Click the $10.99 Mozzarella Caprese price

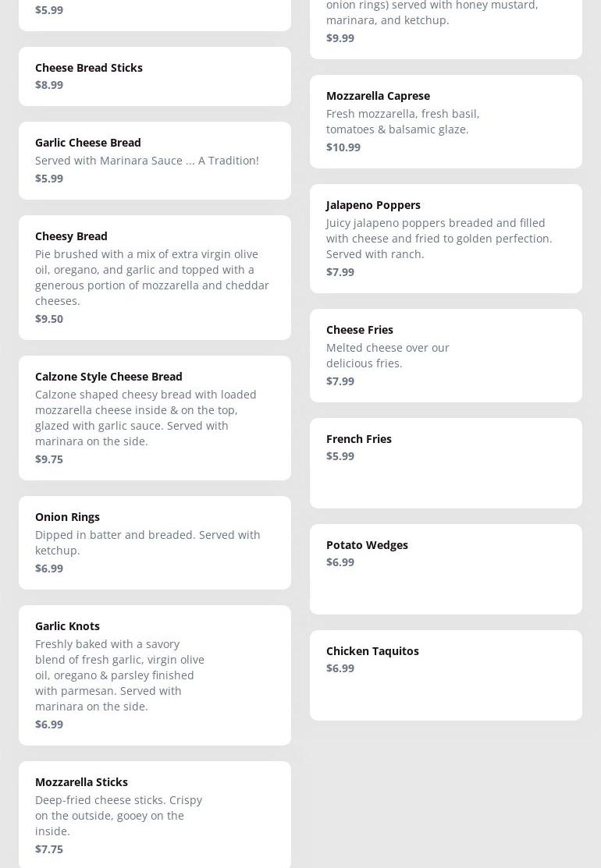click(343, 147)
